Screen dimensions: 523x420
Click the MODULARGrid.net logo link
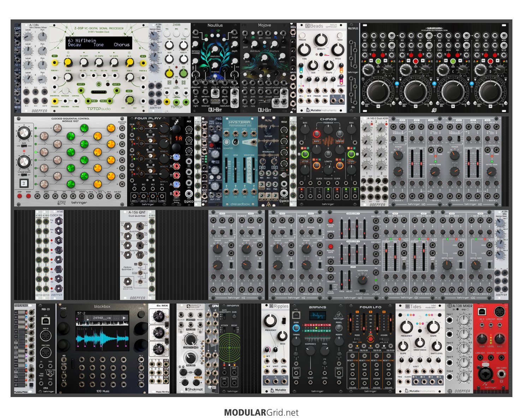click(x=261, y=413)
